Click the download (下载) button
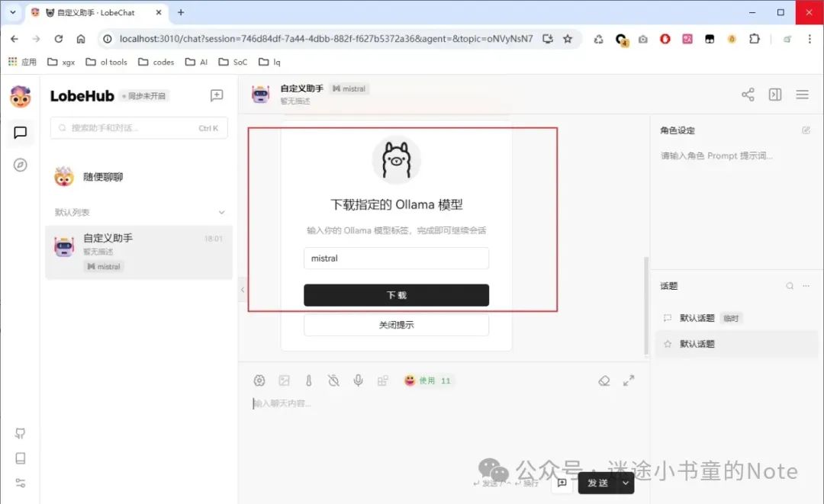Image resolution: width=824 pixels, height=504 pixels. click(x=396, y=295)
